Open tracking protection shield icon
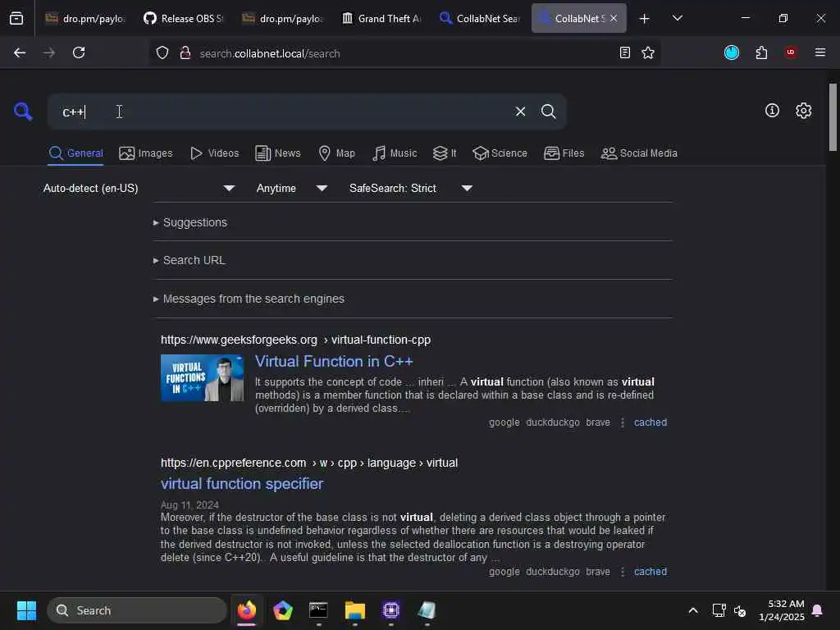 tap(162, 52)
